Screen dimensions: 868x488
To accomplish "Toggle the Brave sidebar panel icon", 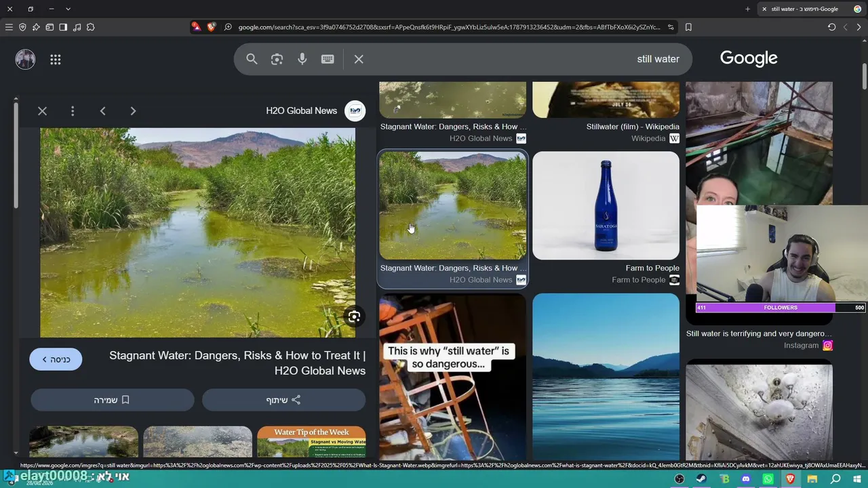I will click(x=63, y=27).
